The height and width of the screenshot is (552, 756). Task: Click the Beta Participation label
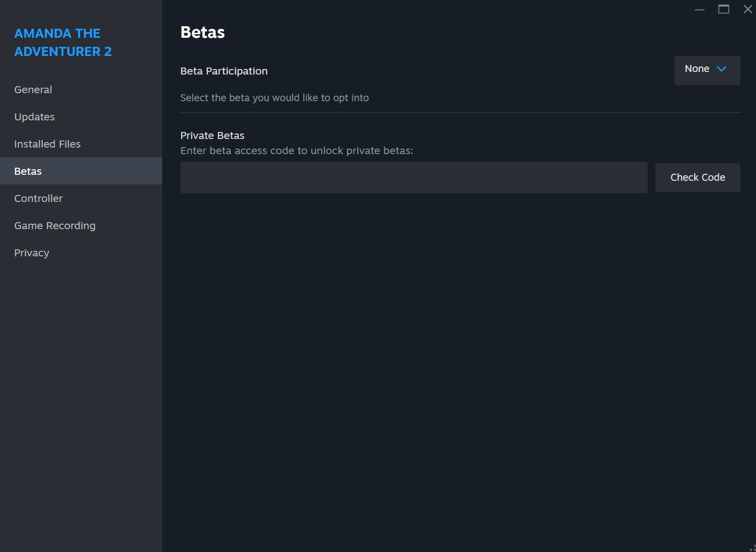[224, 71]
